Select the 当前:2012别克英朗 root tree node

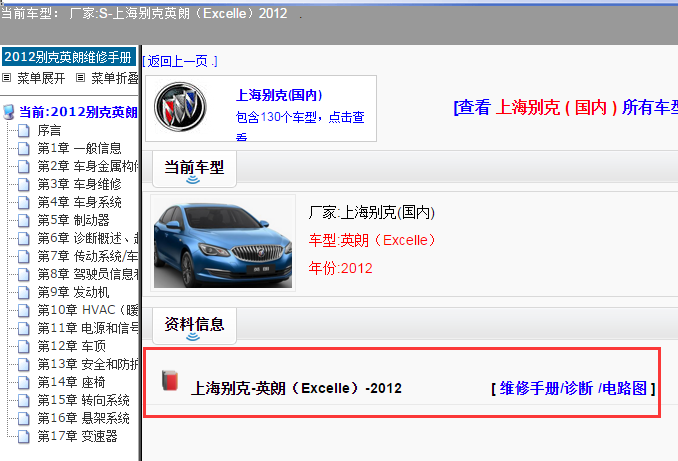coord(78,112)
